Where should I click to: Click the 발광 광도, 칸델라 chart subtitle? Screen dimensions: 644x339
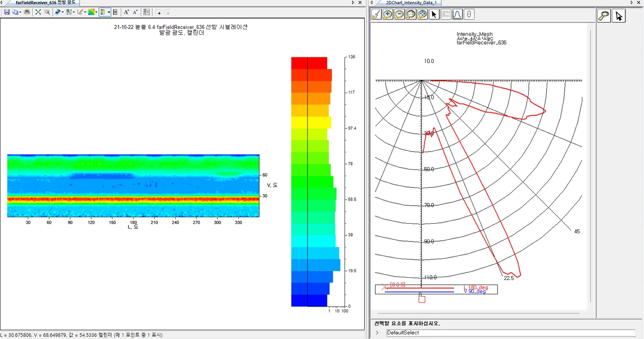pos(181,33)
